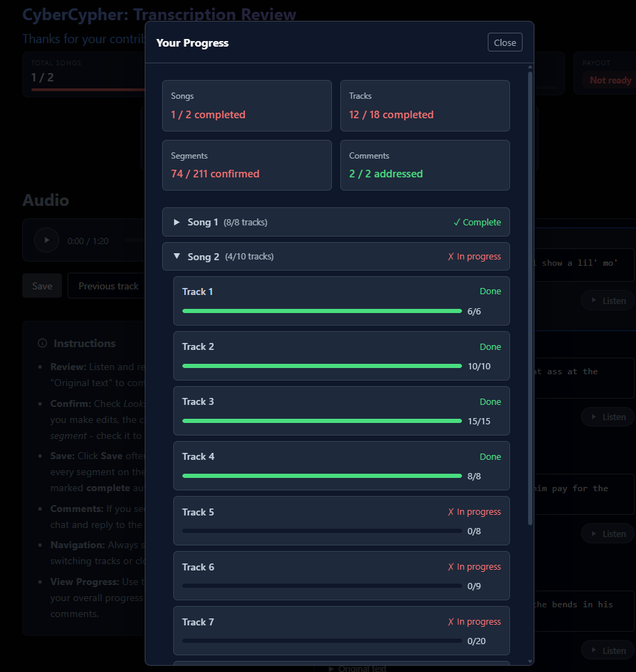Viewport: 636px width, 672px height.
Task: Click Track 5 empty progress bar 0/8
Action: (x=322, y=531)
